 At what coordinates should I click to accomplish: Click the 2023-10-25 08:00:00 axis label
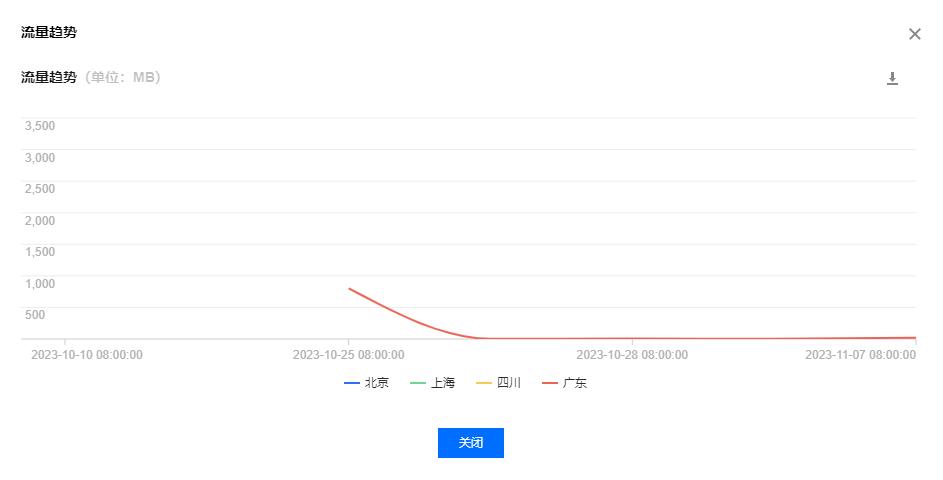(348, 355)
